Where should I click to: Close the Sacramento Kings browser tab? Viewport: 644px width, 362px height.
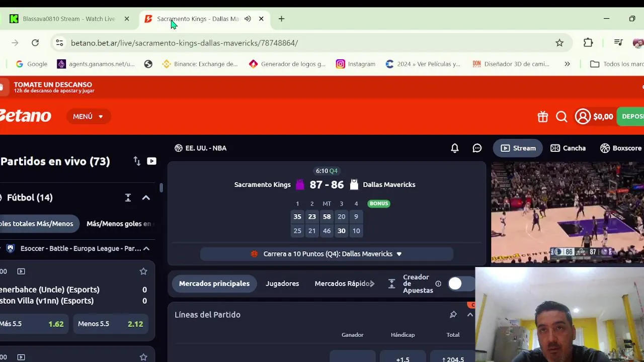coord(261,19)
